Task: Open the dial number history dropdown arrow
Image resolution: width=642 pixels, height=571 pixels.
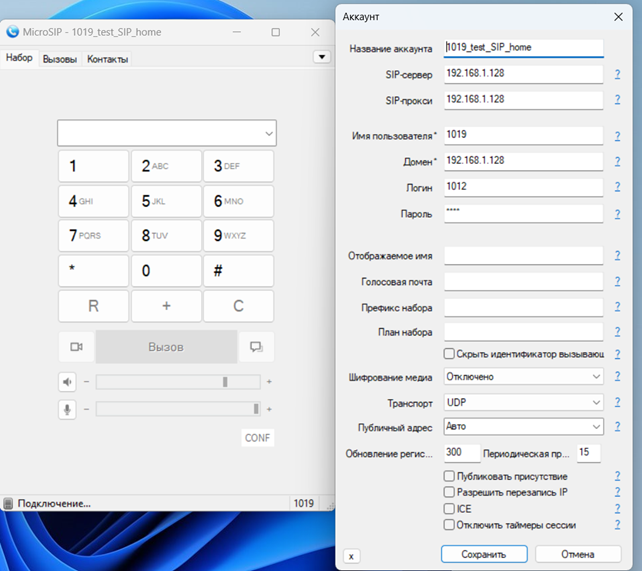Action: pos(269,133)
